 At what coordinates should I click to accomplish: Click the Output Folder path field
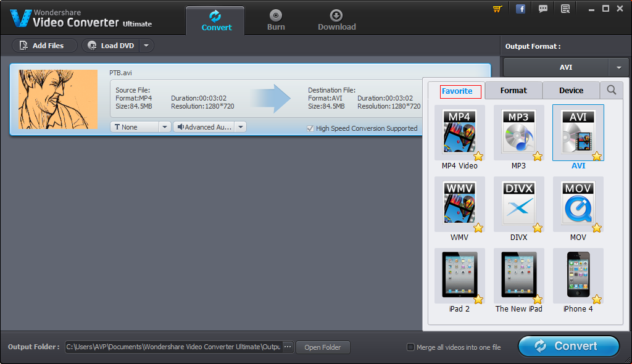pos(173,347)
